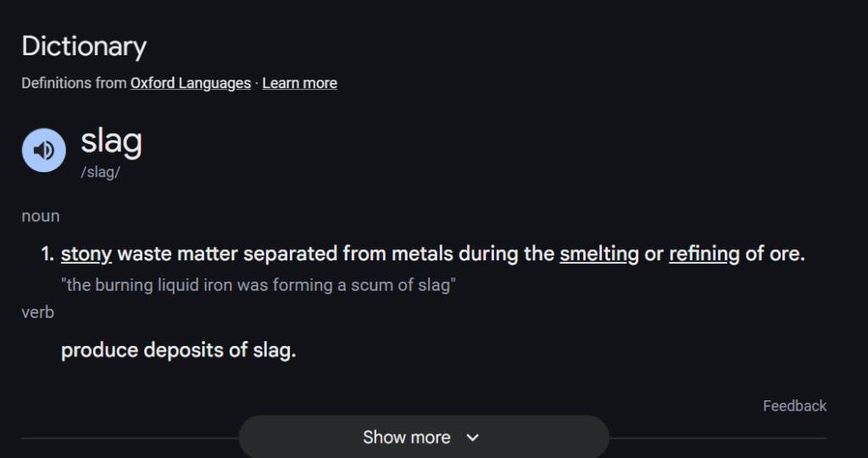868x458 pixels.
Task: Click the Dictionary heading
Action: (84, 47)
